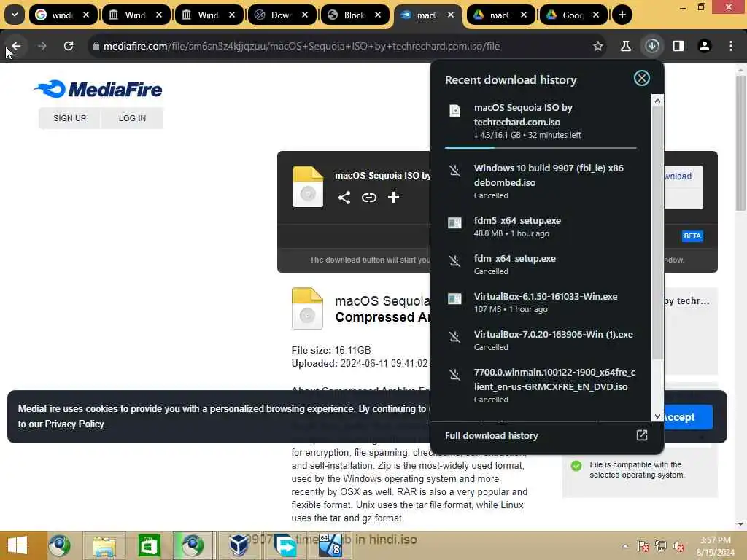
Task: Open the Windows Store taskbar icon
Action: tap(149, 545)
